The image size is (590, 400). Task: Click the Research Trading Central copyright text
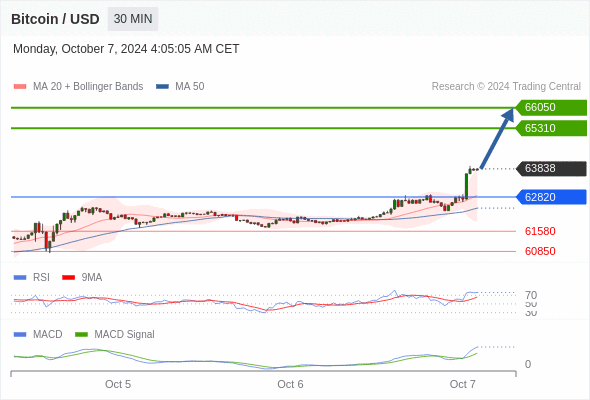coord(506,87)
